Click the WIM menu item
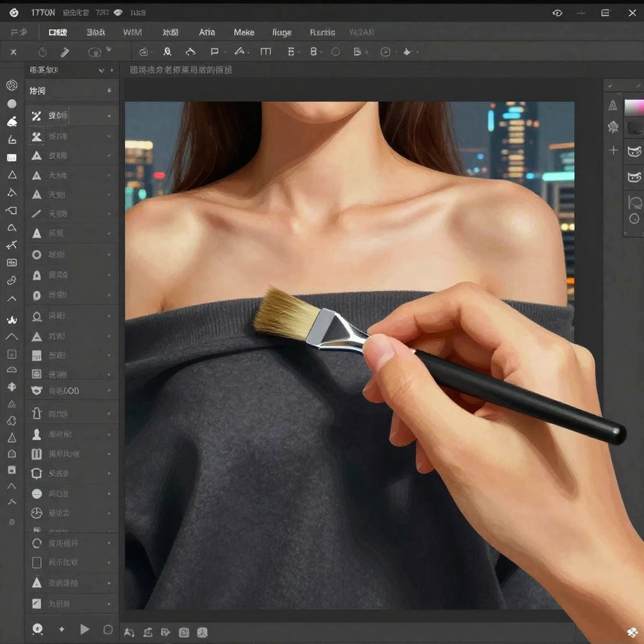 click(x=132, y=32)
